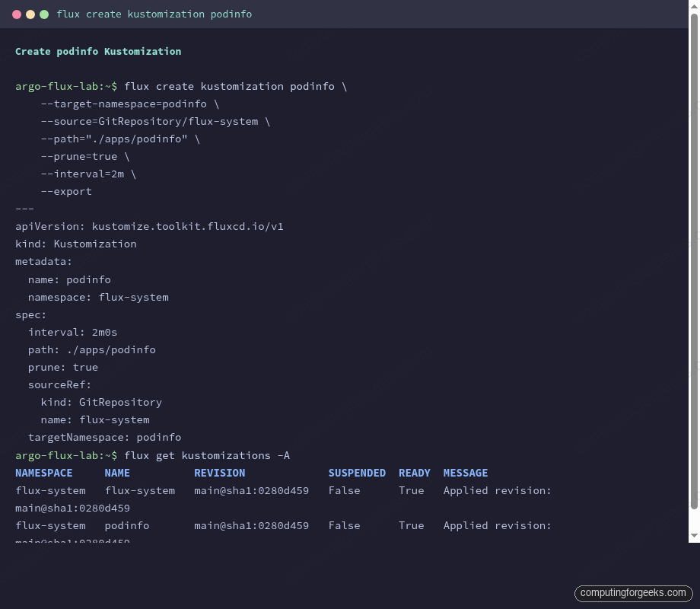Click 'False' in the flux-system row
Image resolution: width=700 pixels, height=609 pixels.
coord(344,490)
